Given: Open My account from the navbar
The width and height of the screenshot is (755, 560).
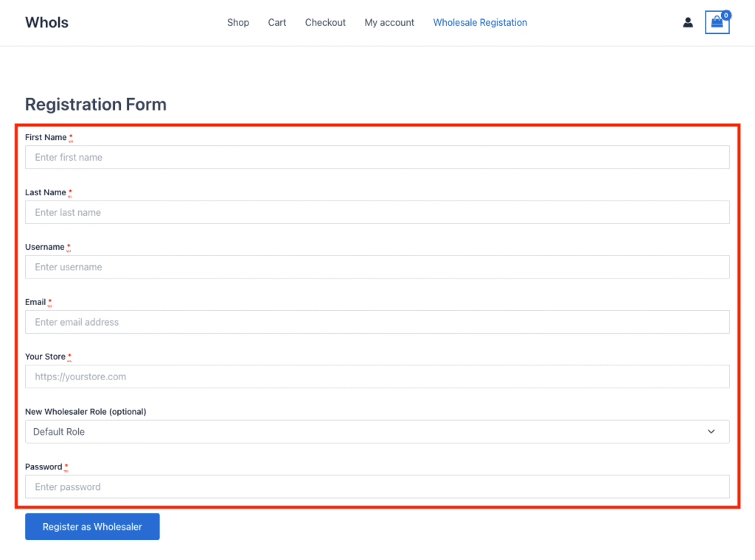Looking at the screenshot, I should click(x=389, y=22).
